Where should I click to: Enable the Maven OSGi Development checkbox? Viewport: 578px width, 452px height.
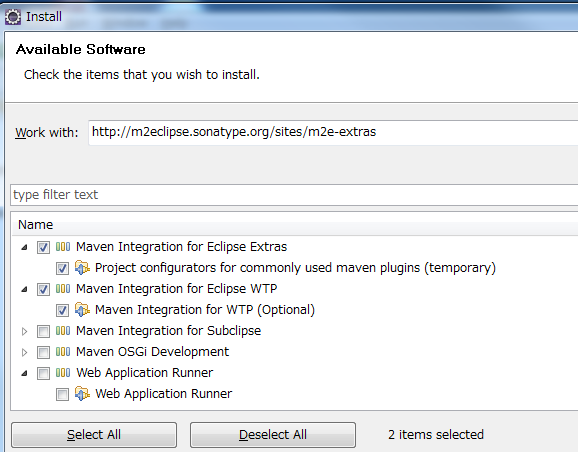pos(43,352)
